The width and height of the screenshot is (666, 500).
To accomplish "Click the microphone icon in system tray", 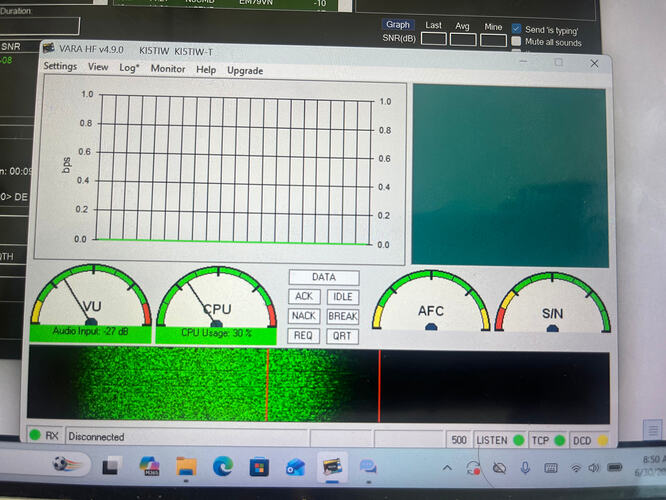I will click(525, 468).
